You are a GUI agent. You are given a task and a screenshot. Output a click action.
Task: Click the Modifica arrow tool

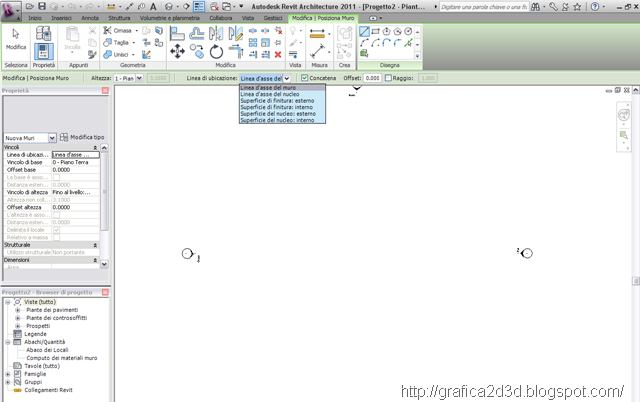coord(16,40)
